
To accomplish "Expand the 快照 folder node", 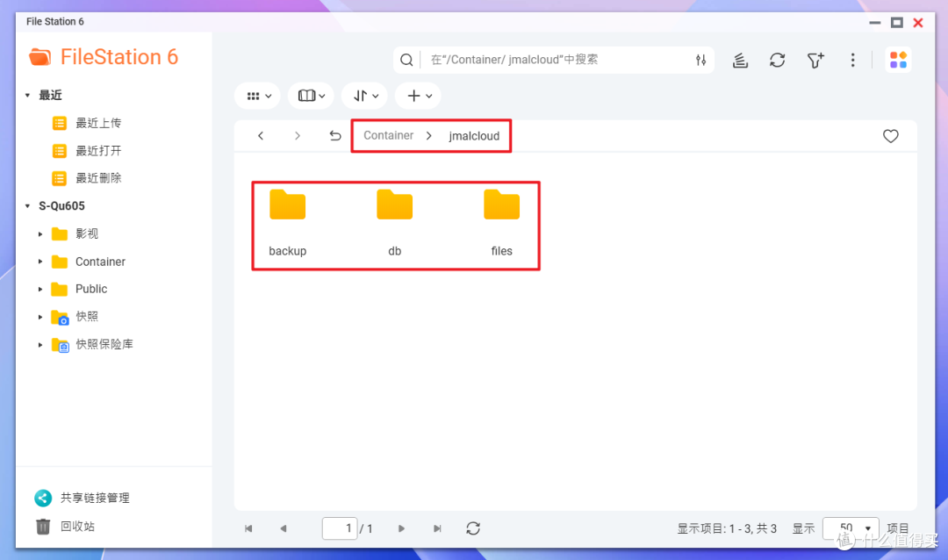I will [x=39, y=317].
